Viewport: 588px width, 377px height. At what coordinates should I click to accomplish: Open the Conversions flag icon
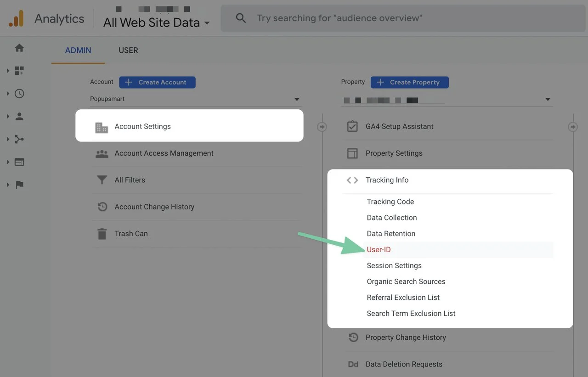point(19,185)
